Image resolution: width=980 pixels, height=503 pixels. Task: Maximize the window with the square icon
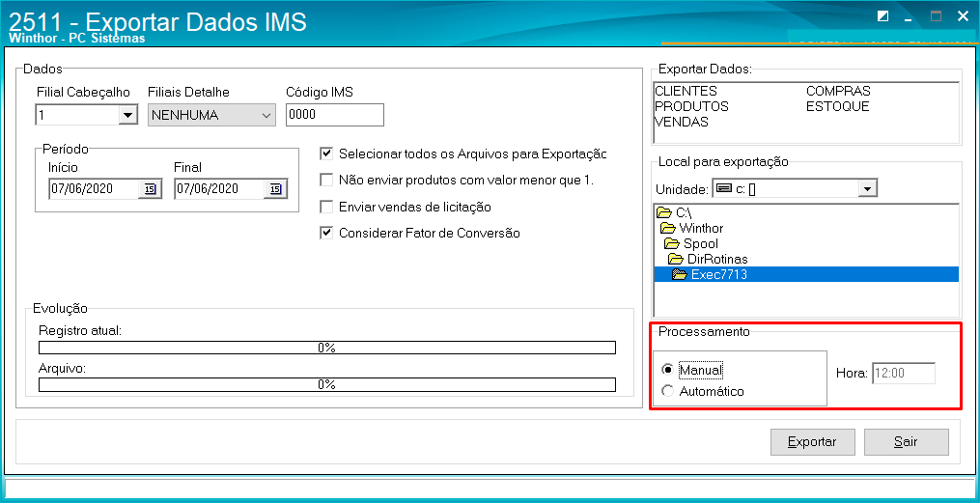pyautogui.click(x=936, y=16)
